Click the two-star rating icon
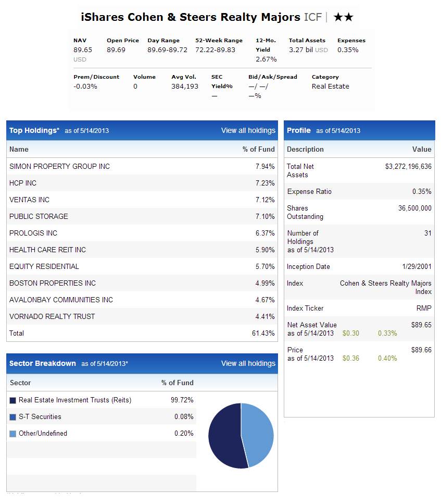 (343, 17)
